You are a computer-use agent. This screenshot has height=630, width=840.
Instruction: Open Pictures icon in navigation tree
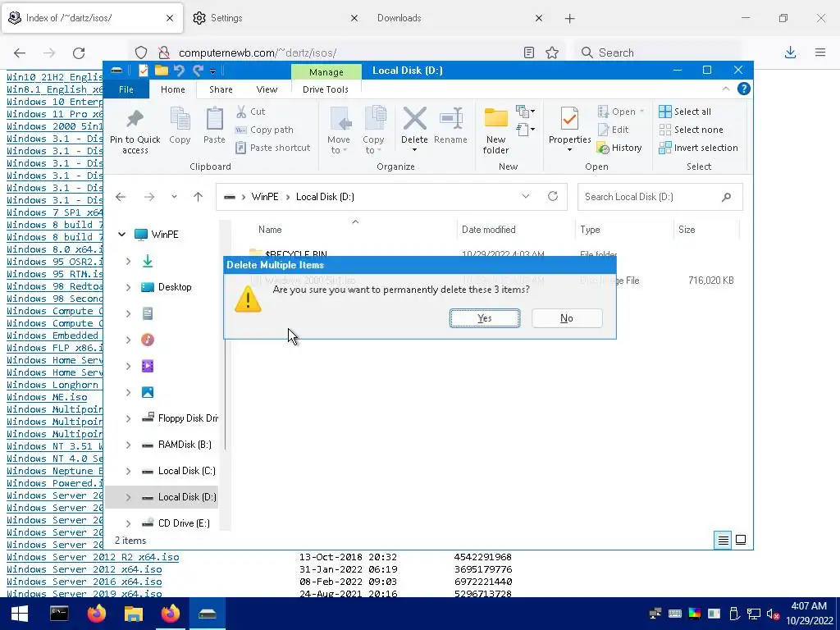click(148, 392)
